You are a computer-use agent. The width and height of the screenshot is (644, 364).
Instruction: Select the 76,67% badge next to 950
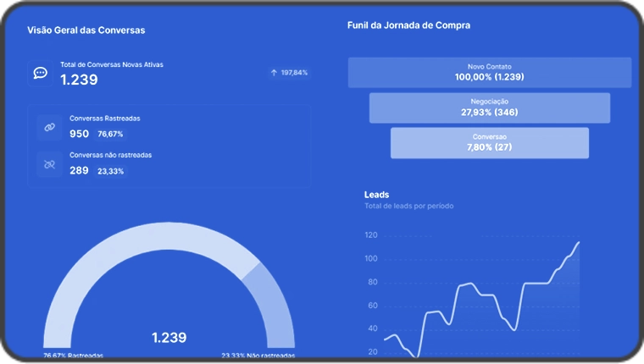coord(110,134)
